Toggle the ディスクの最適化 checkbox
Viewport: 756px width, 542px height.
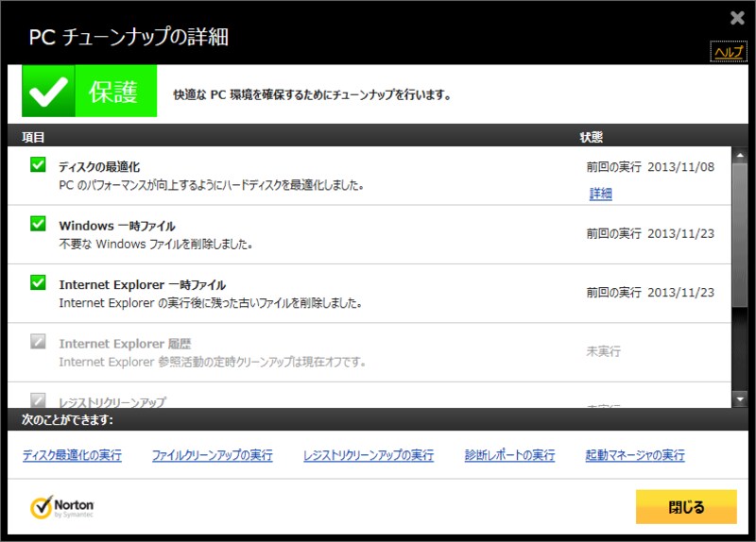(38, 164)
